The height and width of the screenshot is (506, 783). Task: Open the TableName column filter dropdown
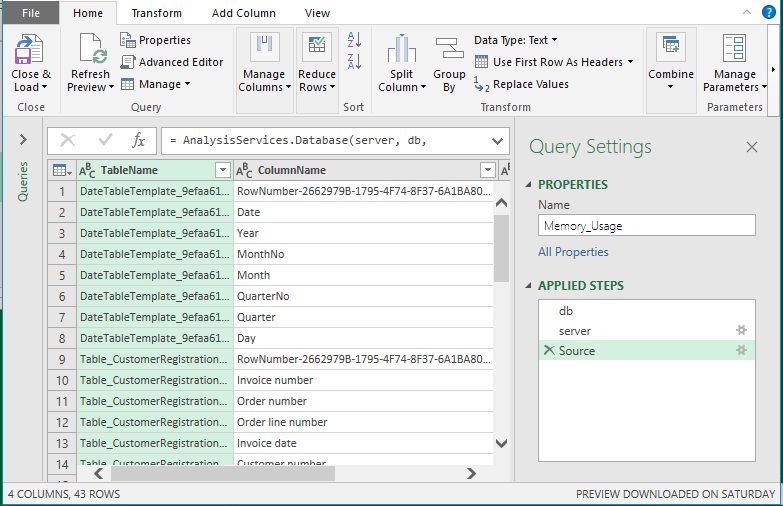(x=223, y=170)
